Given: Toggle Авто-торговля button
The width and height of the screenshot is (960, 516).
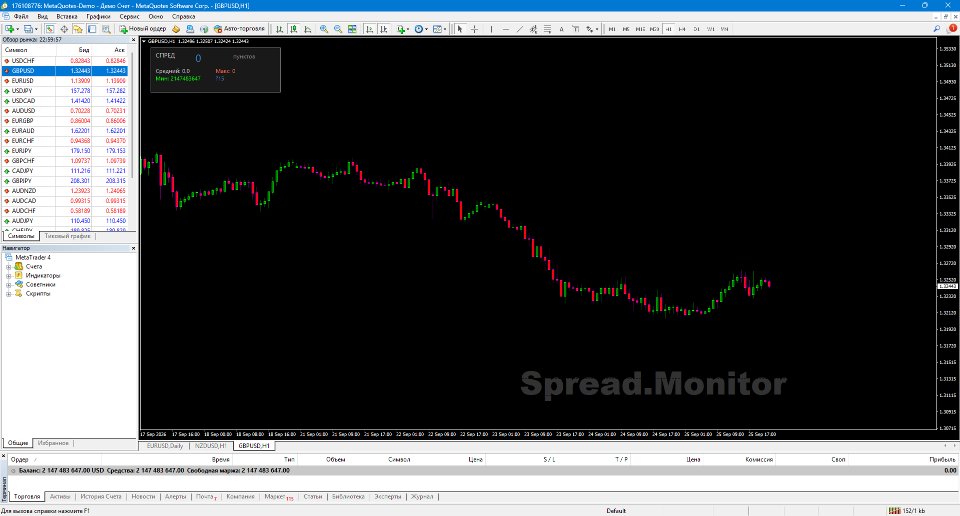Looking at the screenshot, I should (x=239, y=29).
